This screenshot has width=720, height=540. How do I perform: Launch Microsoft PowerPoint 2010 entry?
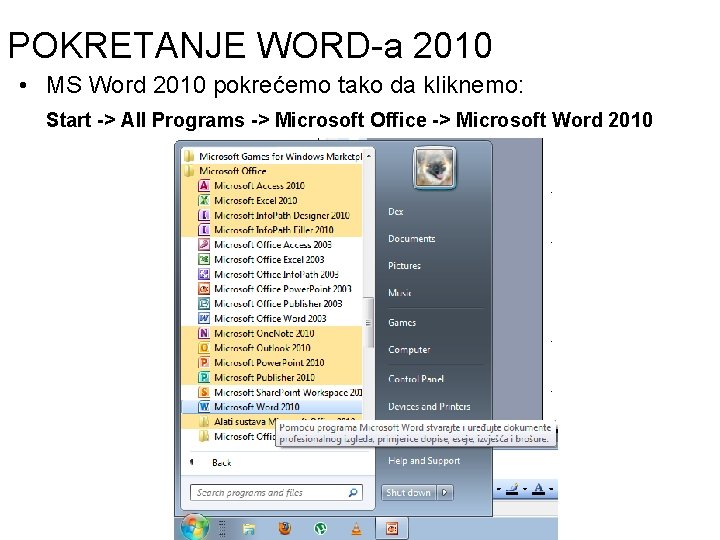272,363
